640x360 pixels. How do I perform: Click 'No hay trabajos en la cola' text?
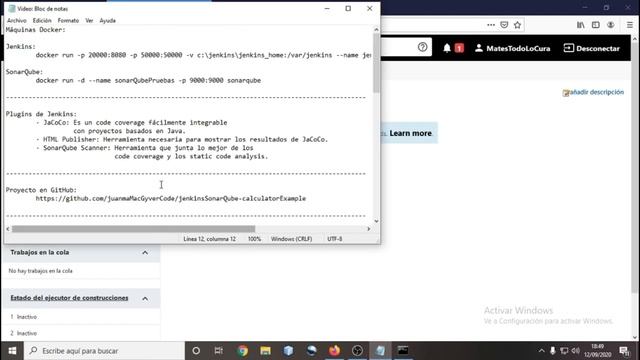click(x=40, y=271)
